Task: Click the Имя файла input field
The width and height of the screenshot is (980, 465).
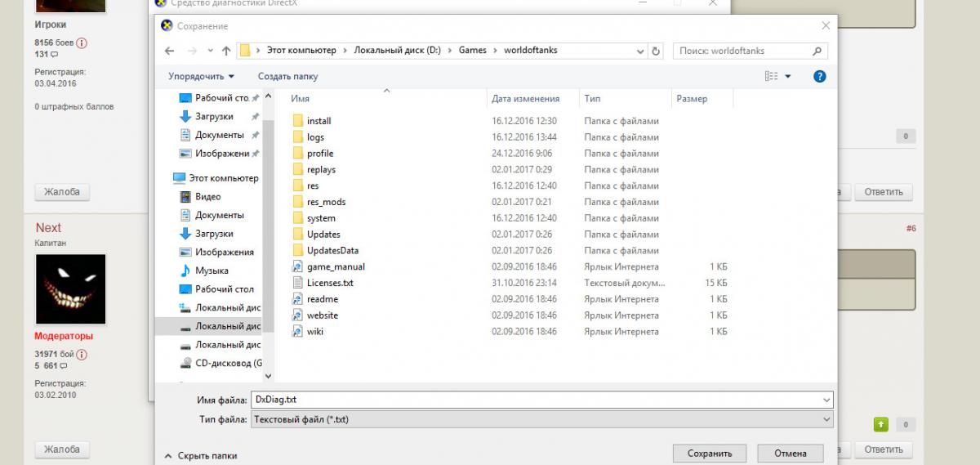Action: coord(535,400)
